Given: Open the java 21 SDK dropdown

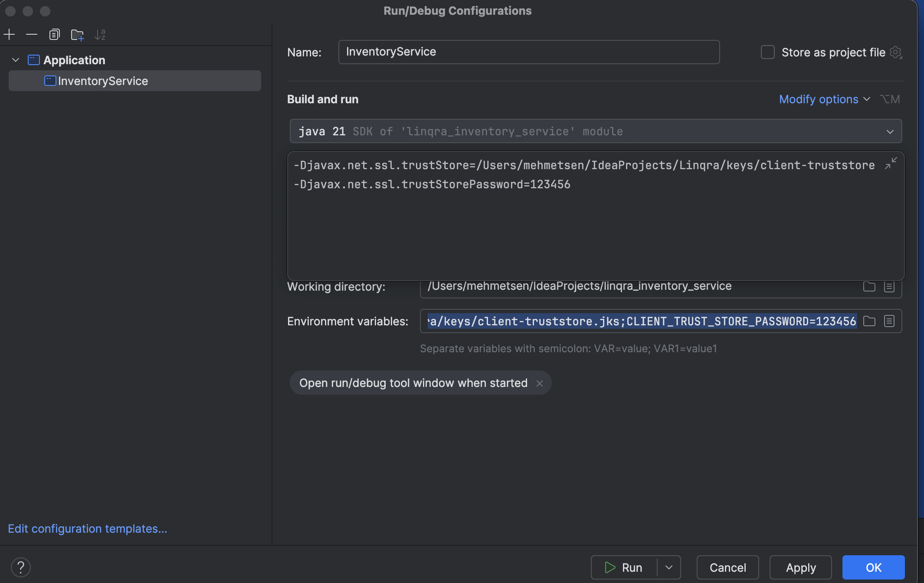Looking at the screenshot, I should [x=596, y=131].
